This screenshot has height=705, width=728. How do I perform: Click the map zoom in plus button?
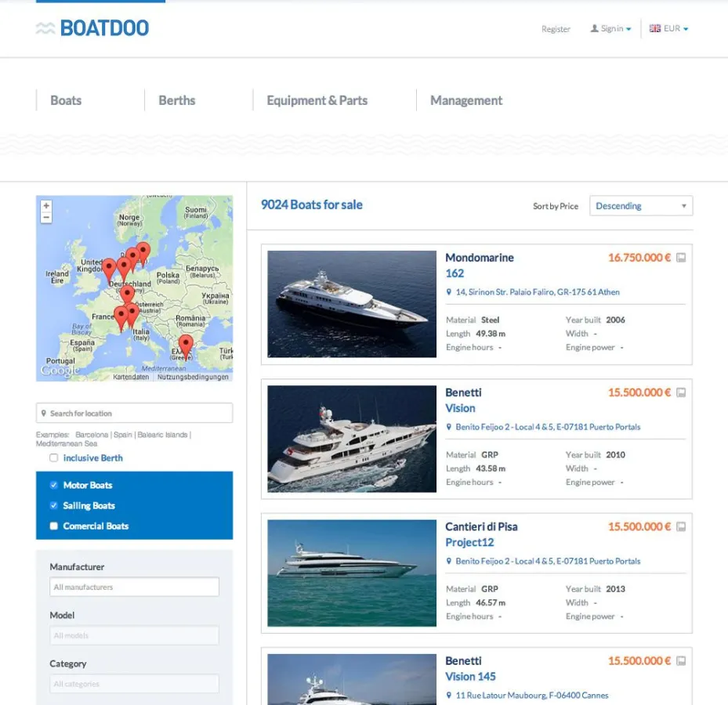[x=46, y=206]
